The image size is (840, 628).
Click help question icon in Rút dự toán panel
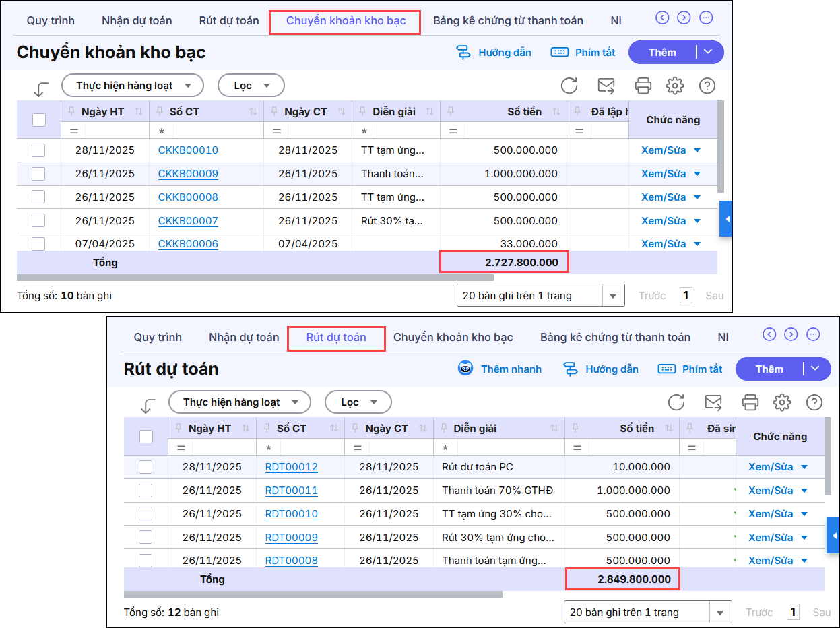click(814, 402)
